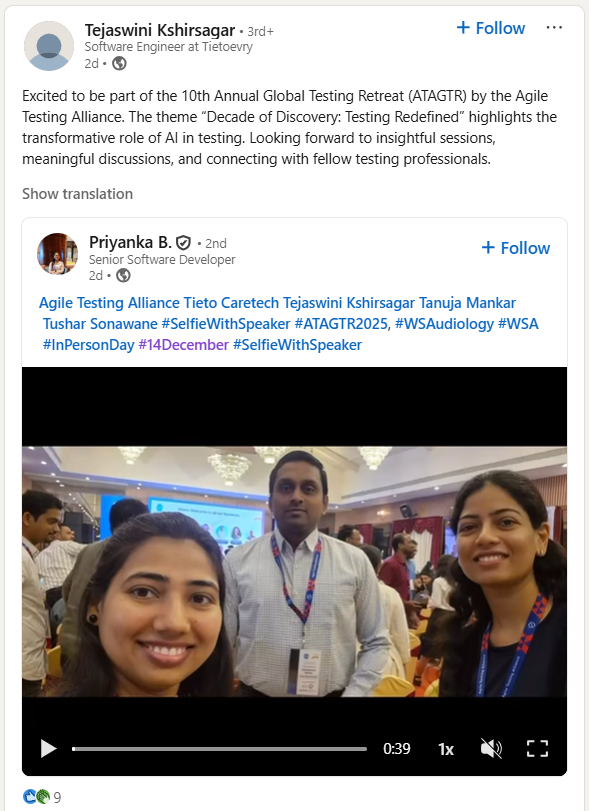Click the Priyanka B. verified badge icon
The height and width of the screenshot is (811, 589).
point(183,243)
